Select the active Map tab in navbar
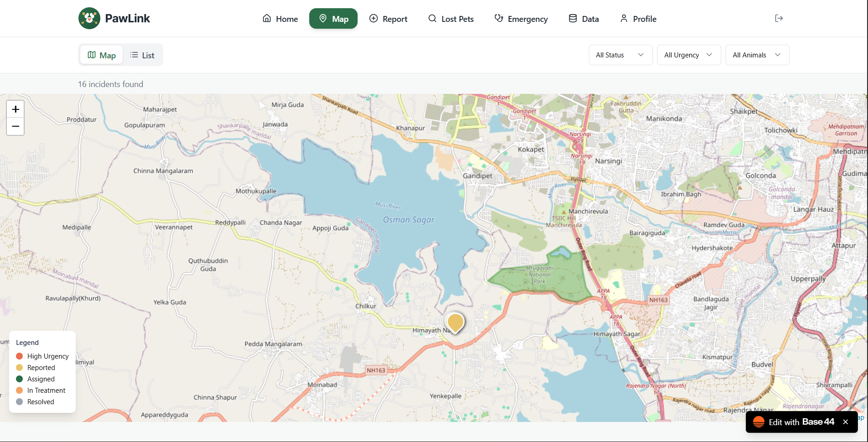 [x=333, y=19]
